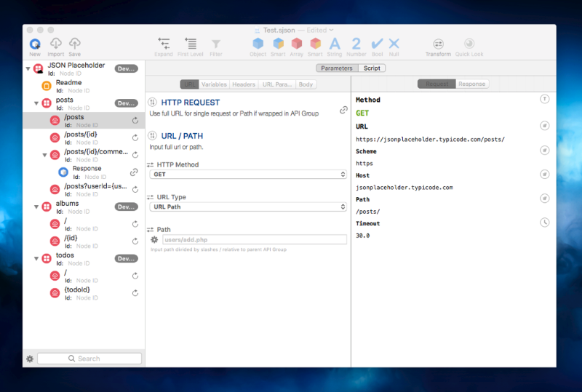Image resolution: width=582 pixels, height=392 pixels.
Task: Switch to the Body tab
Action: click(x=306, y=84)
